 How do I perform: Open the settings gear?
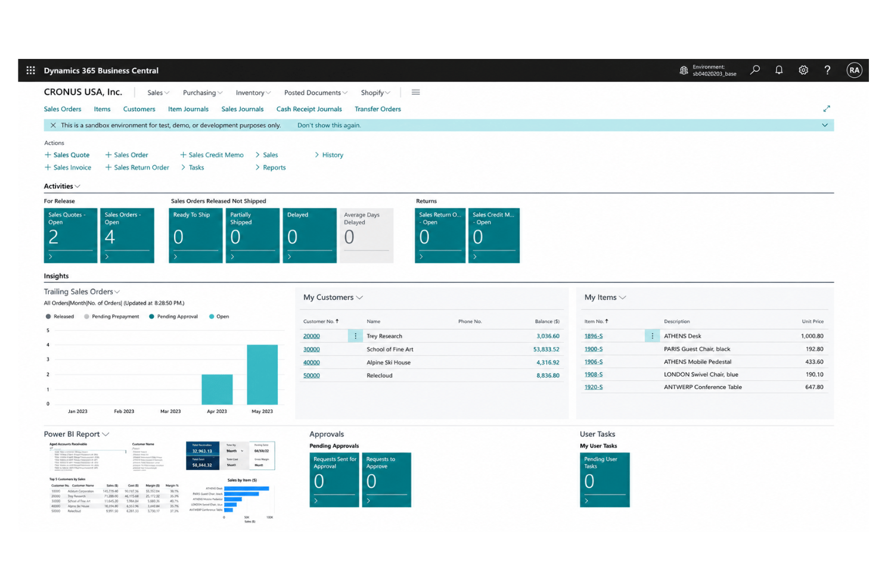click(803, 70)
